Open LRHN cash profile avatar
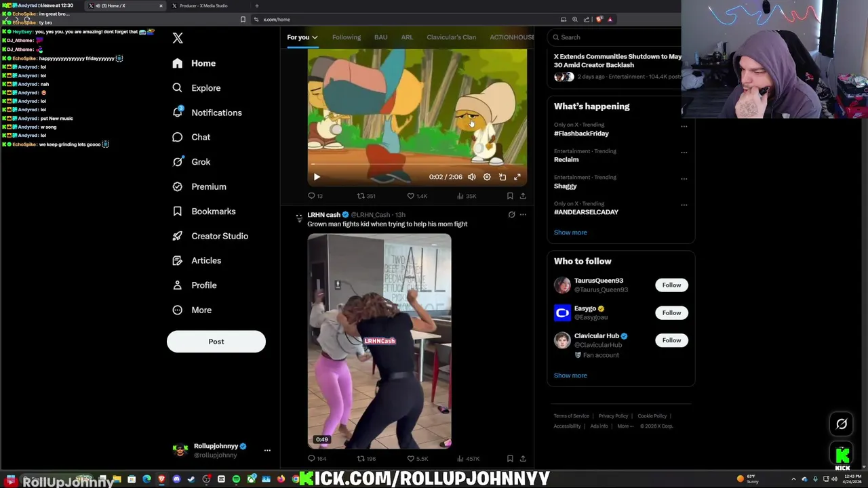The width and height of the screenshot is (868, 488). click(299, 218)
